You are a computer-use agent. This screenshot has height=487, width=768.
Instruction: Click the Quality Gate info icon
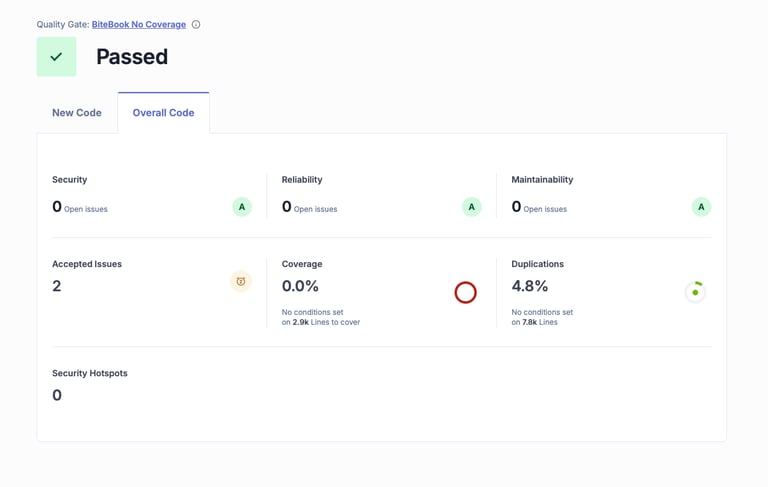(196, 24)
